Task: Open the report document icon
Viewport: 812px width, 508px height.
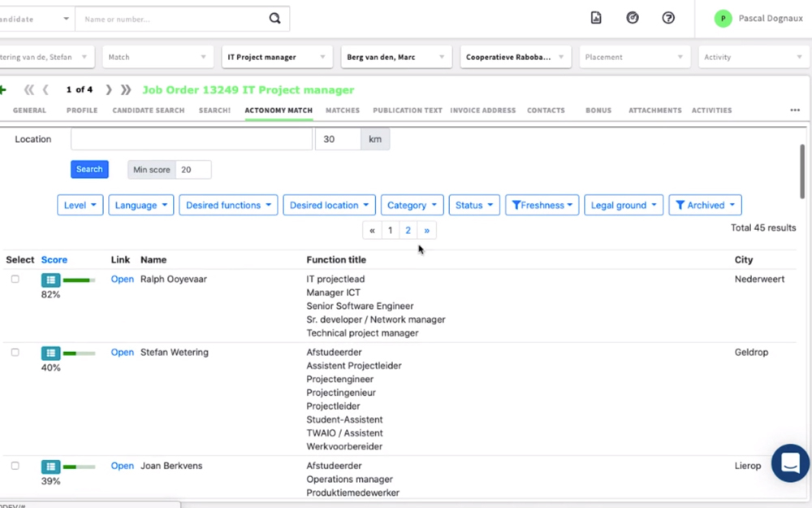Action: click(x=596, y=18)
